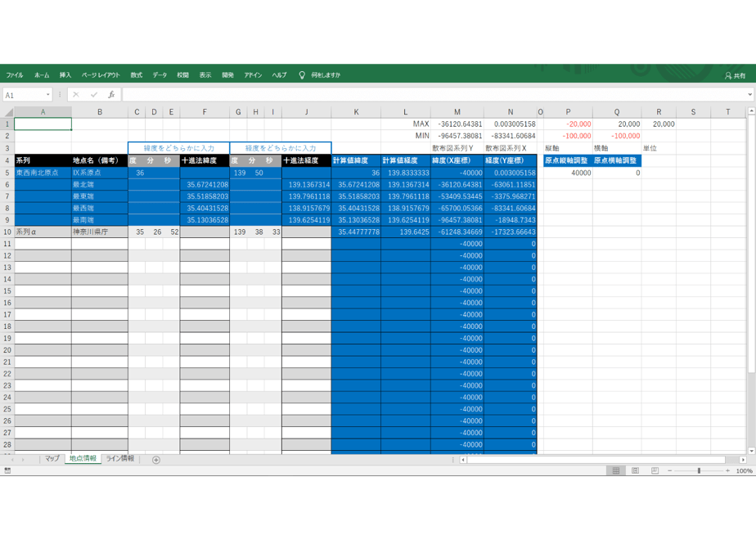Viewport: 756px width, 540px height.
Task: Open the 挿入 ribbon tab
Action: [x=65, y=75]
